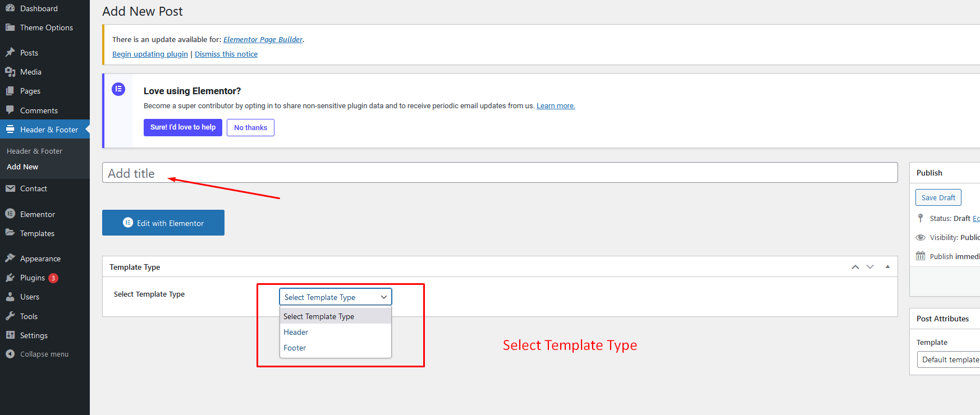Screen dimensions: 980x415
Task: Click the Theme Options folder icon
Action: pyautogui.click(x=10, y=27)
